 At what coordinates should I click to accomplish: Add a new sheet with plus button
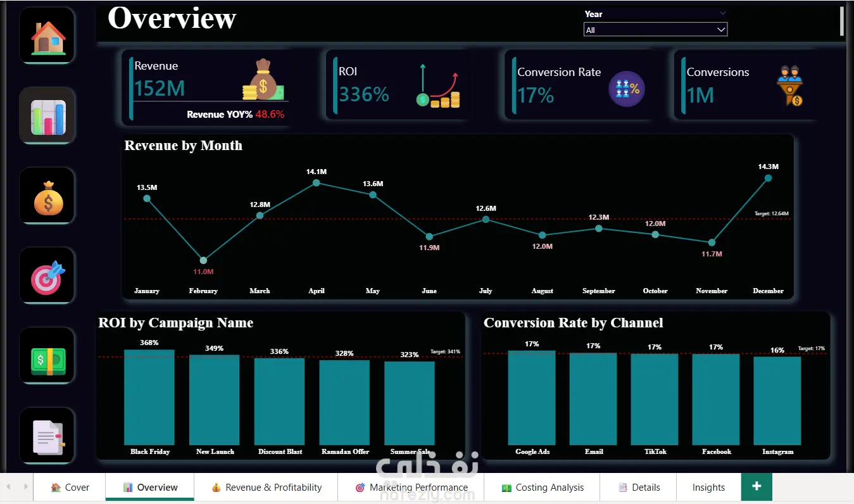[757, 486]
